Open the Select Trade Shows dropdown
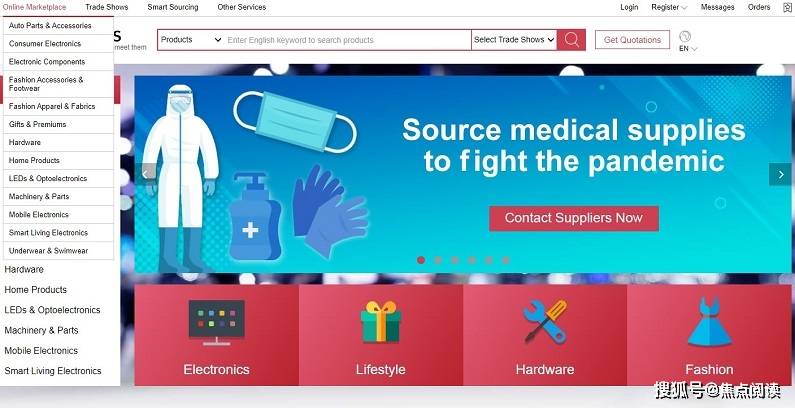795x408 pixels. [514, 40]
